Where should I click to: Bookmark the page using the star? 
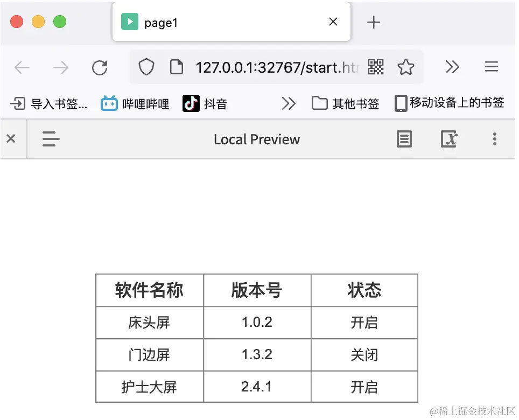406,67
